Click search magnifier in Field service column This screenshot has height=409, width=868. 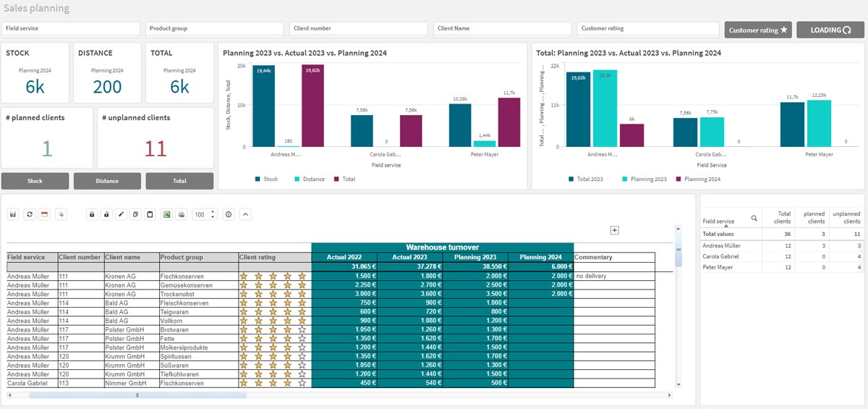[x=754, y=219]
